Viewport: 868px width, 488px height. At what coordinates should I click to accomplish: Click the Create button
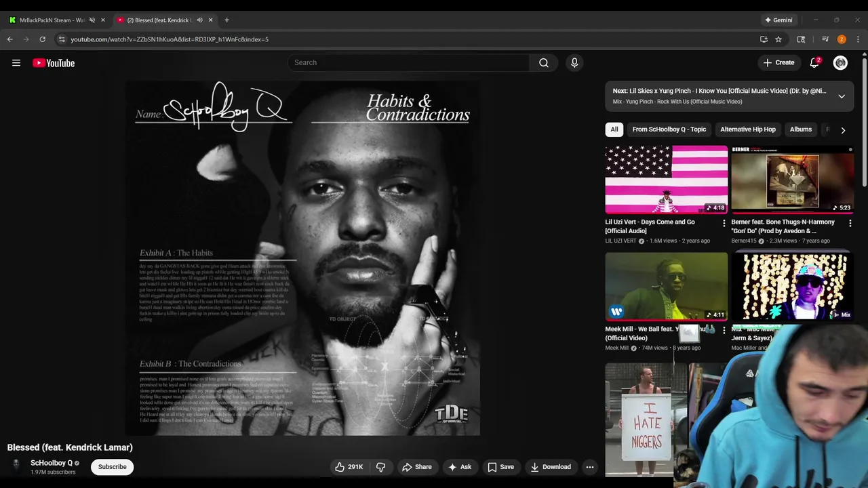click(778, 62)
